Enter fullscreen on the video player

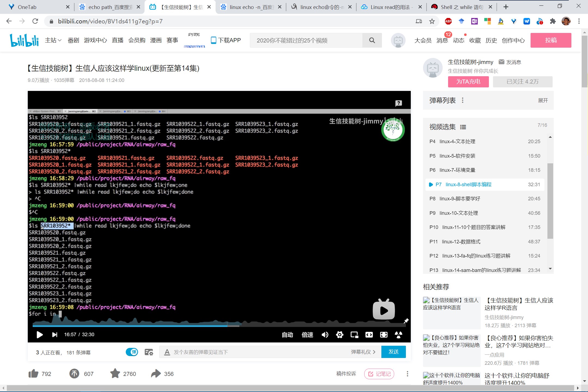click(384, 335)
